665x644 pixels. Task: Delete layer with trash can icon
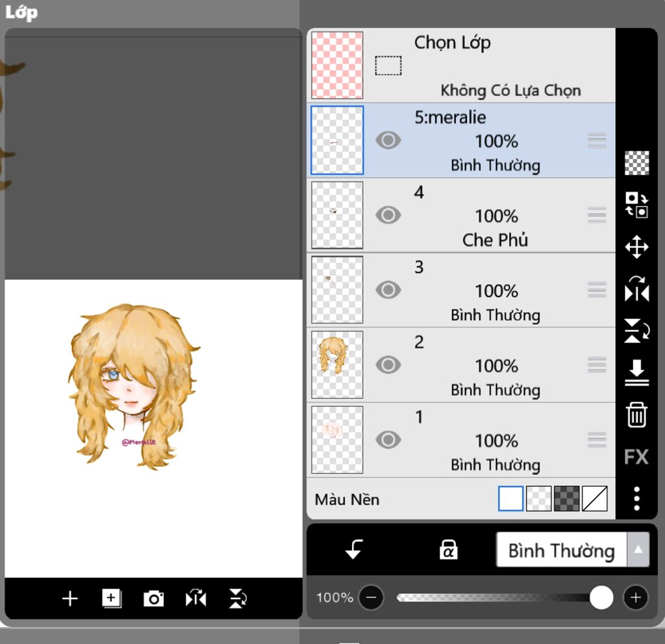636,415
